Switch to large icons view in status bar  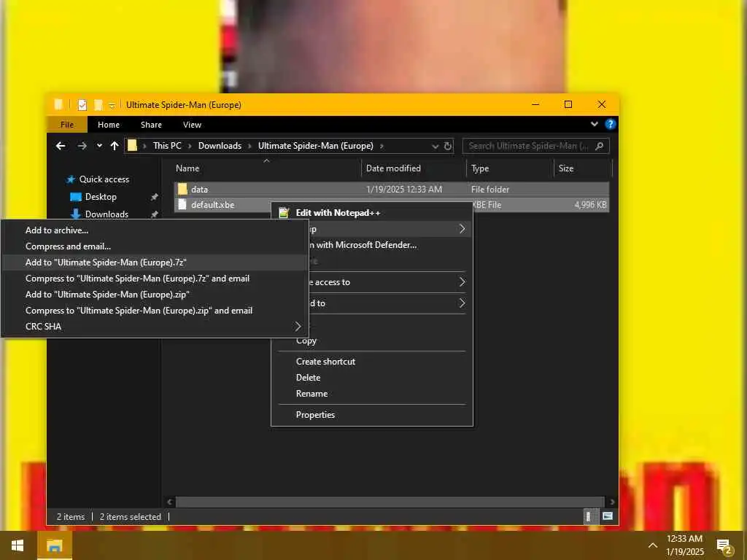click(x=608, y=517)
